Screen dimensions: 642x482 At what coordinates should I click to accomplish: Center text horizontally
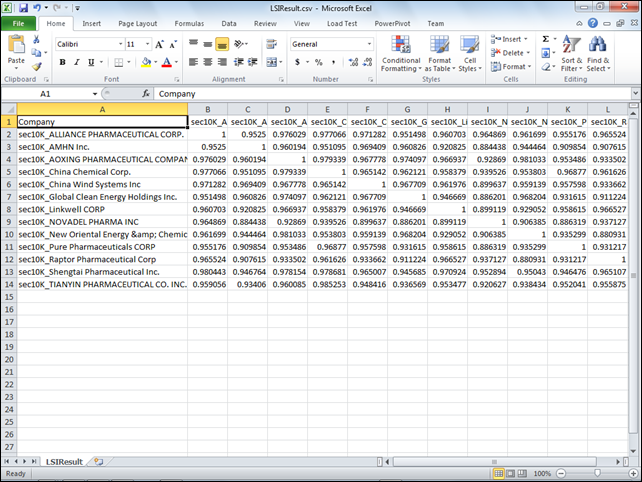[x=208, y=62]
